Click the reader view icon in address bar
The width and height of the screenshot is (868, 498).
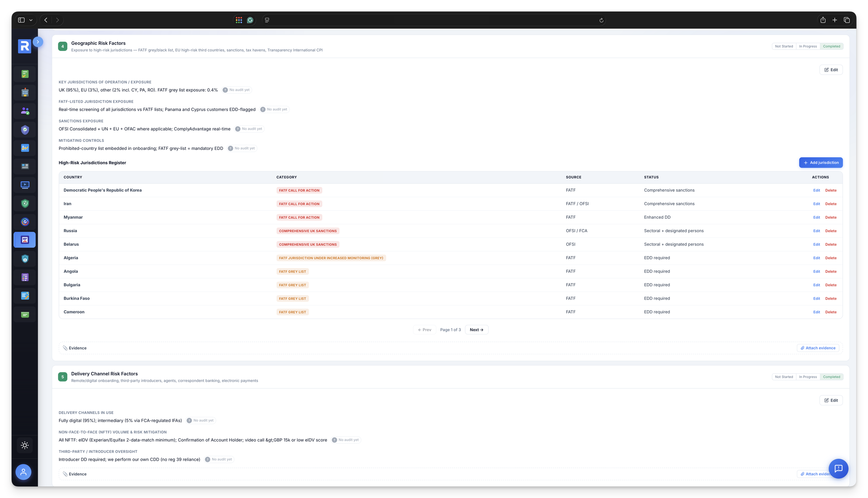point(267,20)
